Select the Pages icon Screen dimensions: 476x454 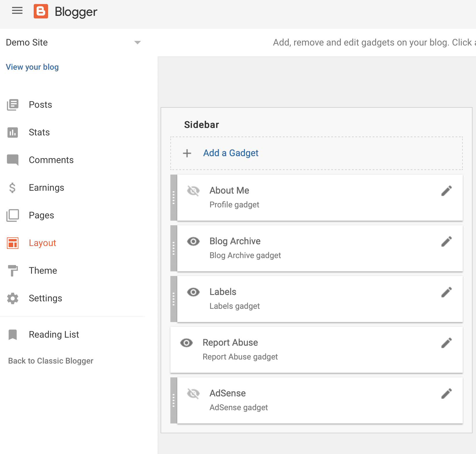12,215
